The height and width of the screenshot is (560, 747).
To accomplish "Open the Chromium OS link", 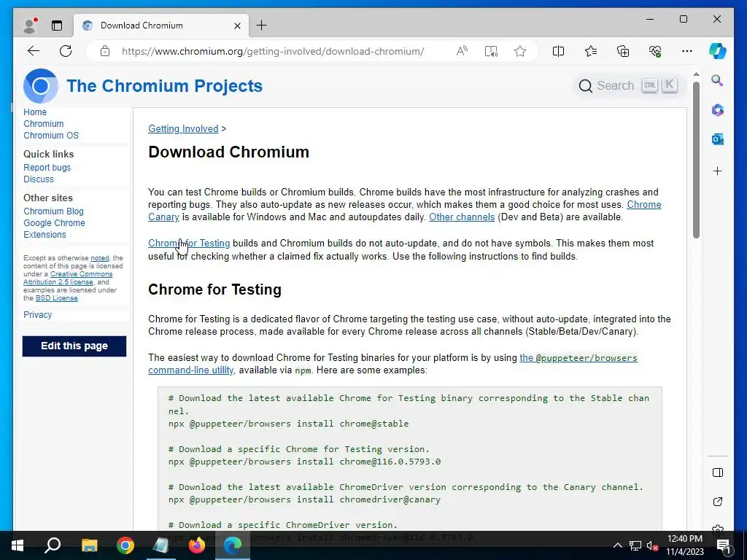I will pos(51,136).
